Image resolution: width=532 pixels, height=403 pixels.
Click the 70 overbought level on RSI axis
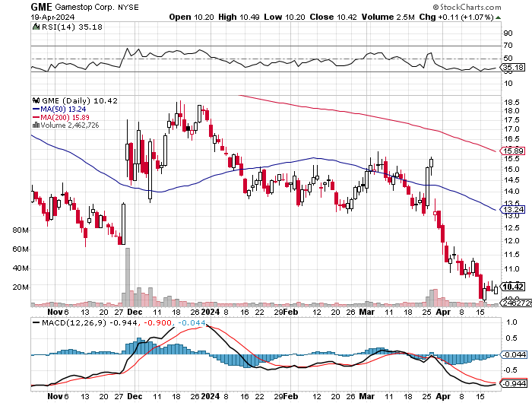click(x=508, y=46)
